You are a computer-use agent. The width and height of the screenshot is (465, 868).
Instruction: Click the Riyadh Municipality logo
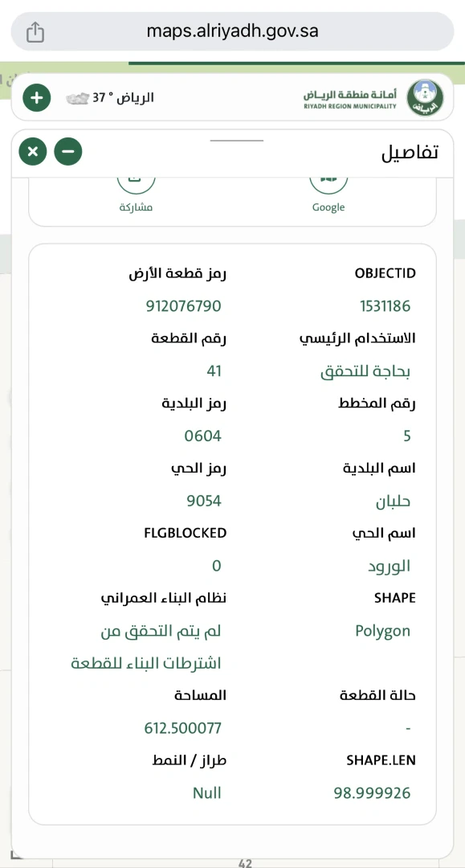[425, 98]
